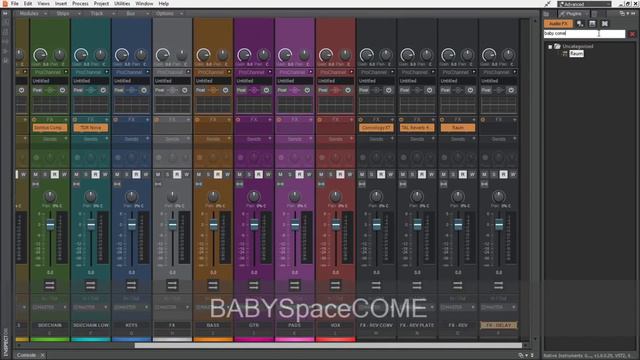640x360 pixels.
Task: Click the plugin search field
Action: click(x=584, y=34)
